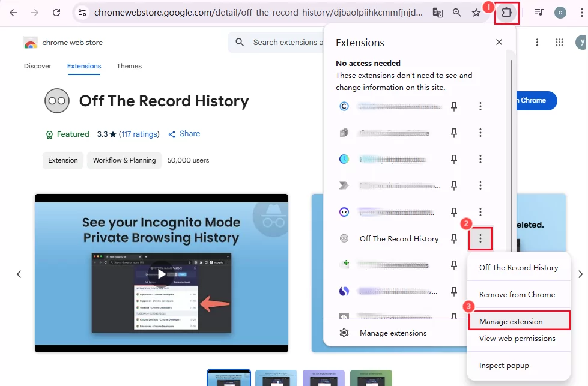The width and height of the screenshot is (588, 386).
Task: Open more actions for purple face icon extension
Action: pyautogui.click(x=480, y=212)
